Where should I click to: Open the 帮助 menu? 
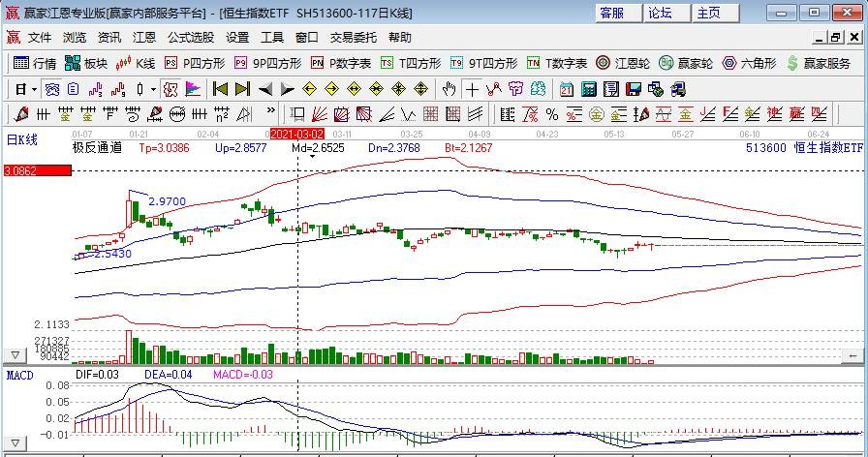pyautogui.click(x=400, y=38)
